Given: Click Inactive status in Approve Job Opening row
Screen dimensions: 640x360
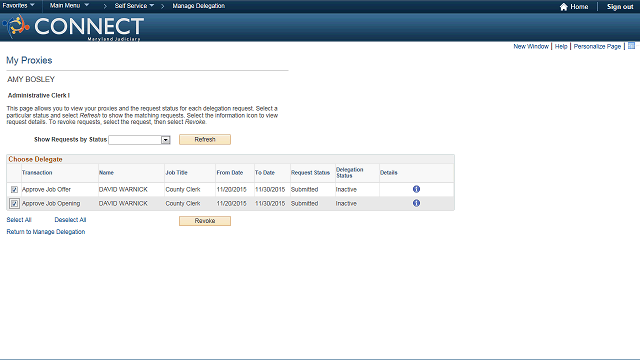Looking at the screenshot, I should 346,203.
